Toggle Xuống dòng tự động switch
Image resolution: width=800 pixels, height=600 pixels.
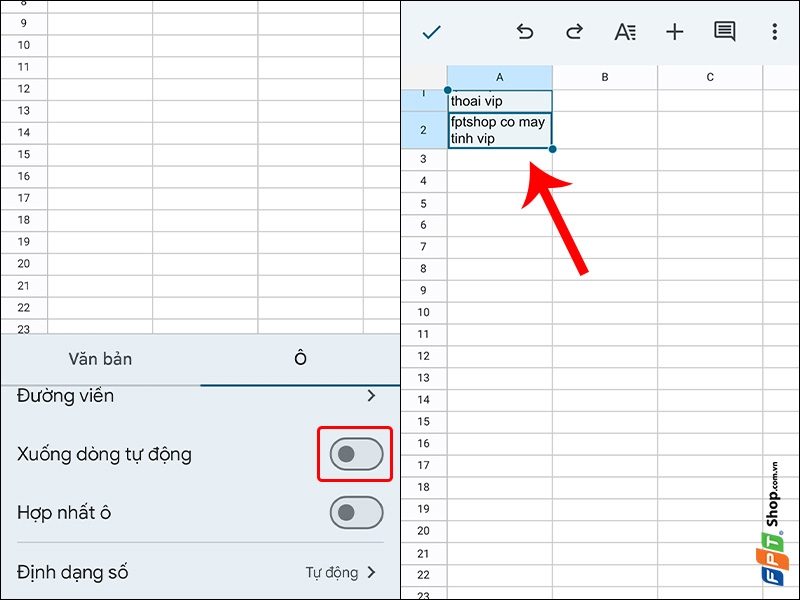coord(356,454)
